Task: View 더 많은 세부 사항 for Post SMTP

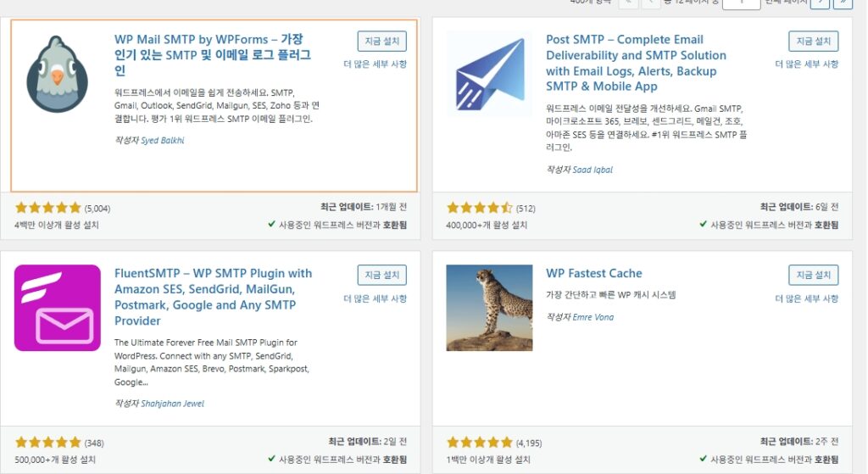Action: pos(807,64)
